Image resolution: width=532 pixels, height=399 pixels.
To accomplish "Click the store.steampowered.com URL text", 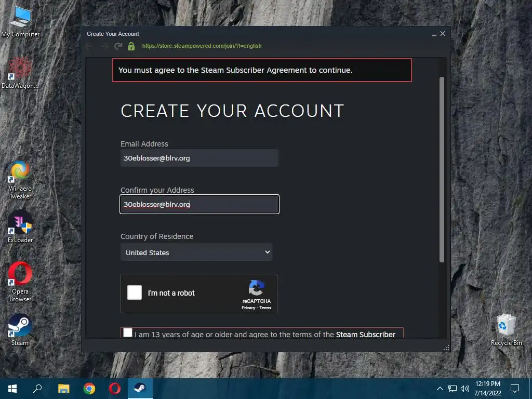I will tap(202, 46).
